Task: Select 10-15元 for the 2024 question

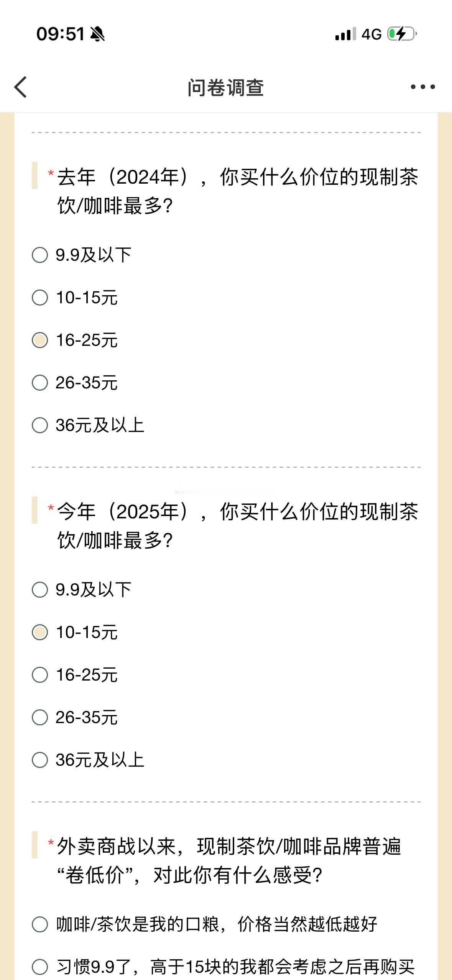Action: (x=40, y=298)
